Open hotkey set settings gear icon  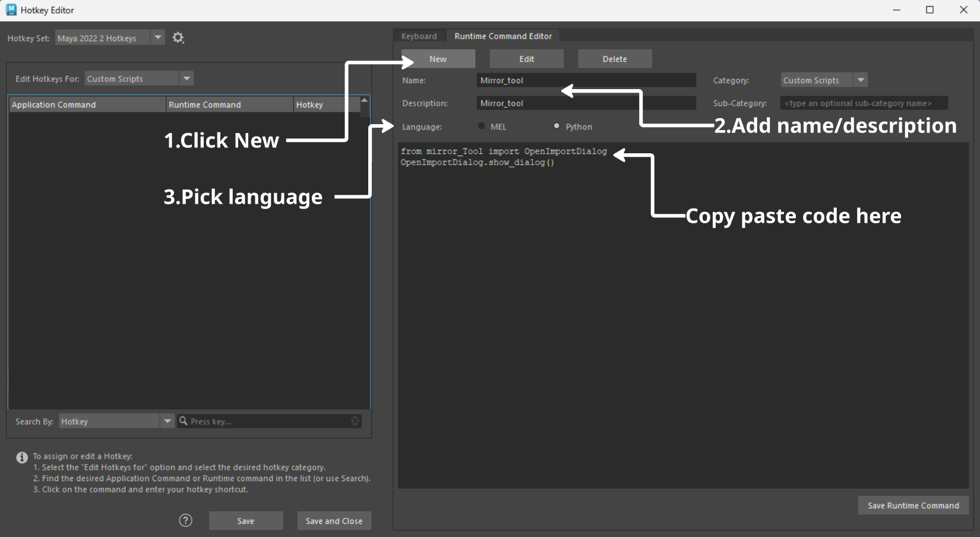tap(178, 38)
